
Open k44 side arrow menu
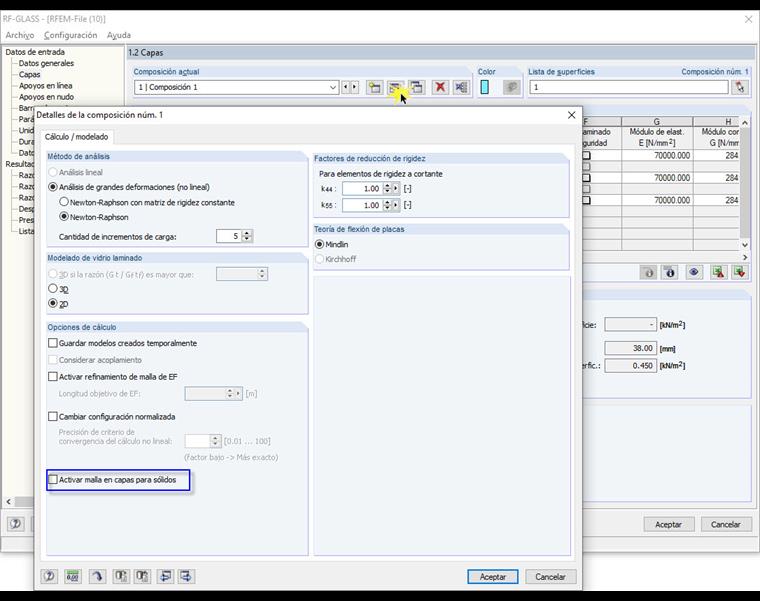pyautogui.click(x=396, y=189)
